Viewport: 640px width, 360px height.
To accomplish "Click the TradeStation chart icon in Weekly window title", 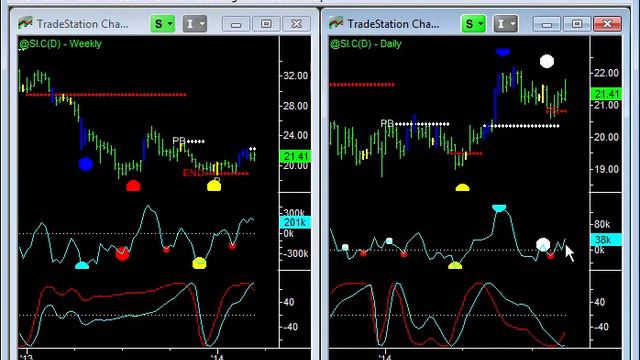I will [25, 23].
